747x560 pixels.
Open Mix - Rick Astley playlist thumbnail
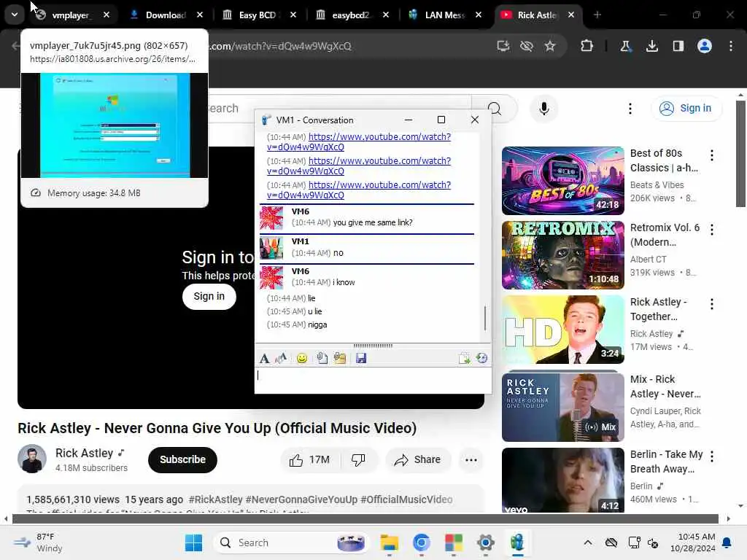[562, 407]
